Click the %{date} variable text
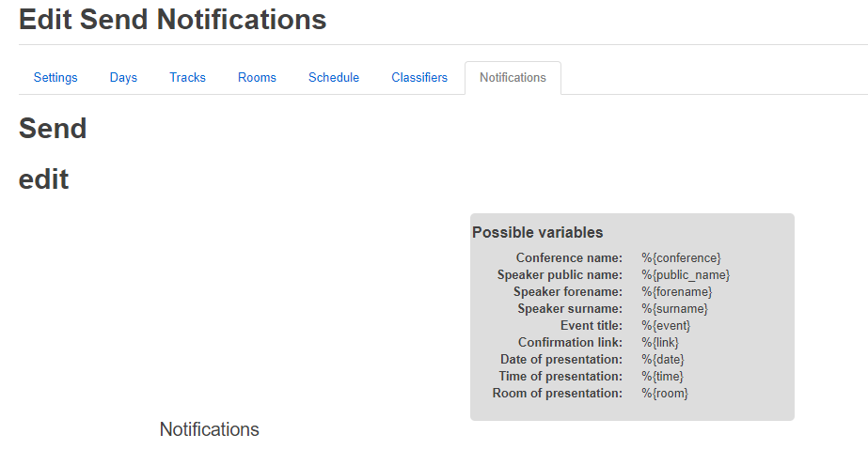 [x=663, y=359]
